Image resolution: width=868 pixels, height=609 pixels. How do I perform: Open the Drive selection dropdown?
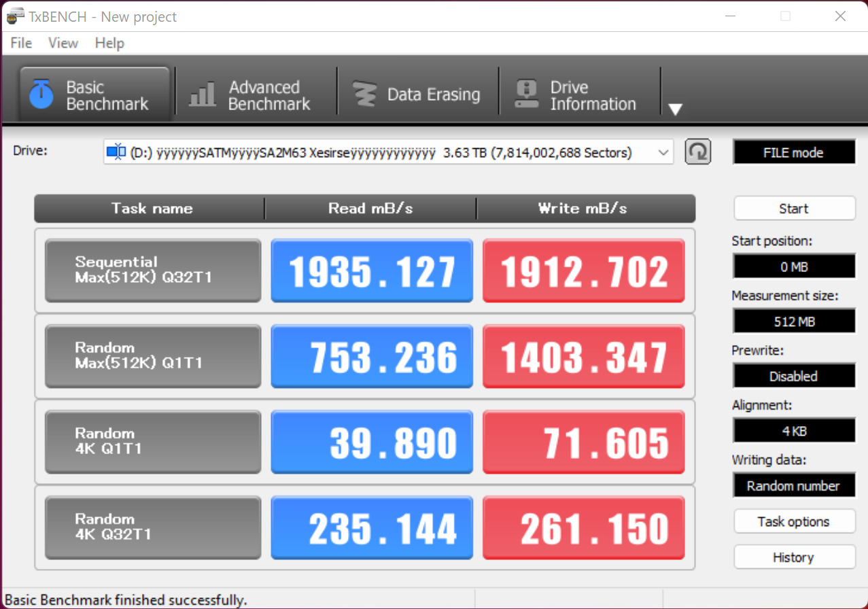663,153
